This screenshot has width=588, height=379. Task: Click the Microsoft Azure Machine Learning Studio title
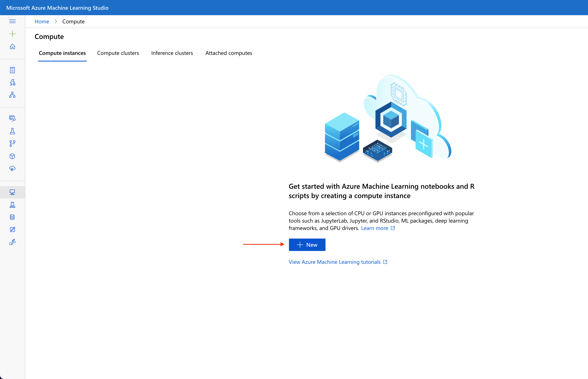57,8
